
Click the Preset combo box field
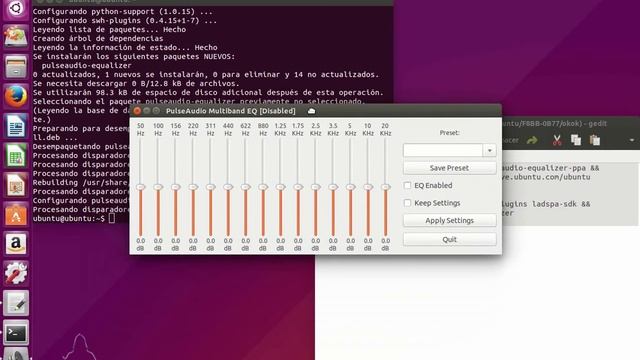point(443,151)
